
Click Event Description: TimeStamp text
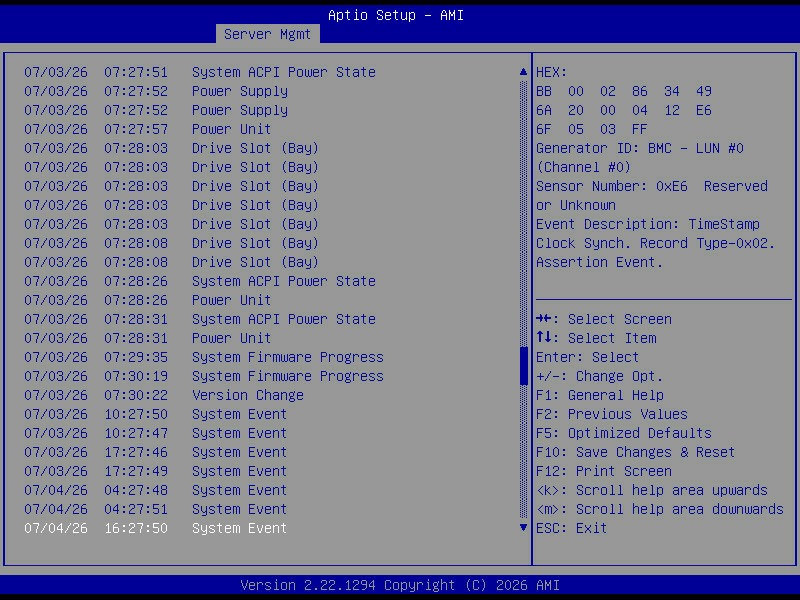(648, 224)
